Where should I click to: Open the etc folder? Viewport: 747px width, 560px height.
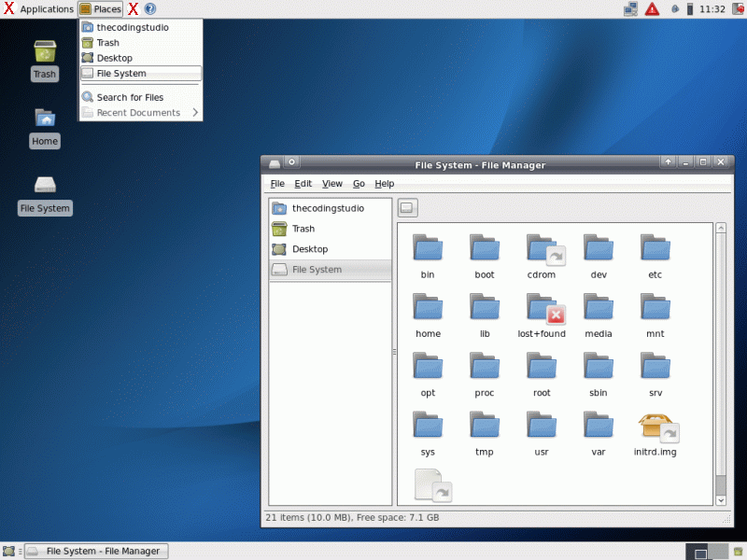[x=655, y=250]
